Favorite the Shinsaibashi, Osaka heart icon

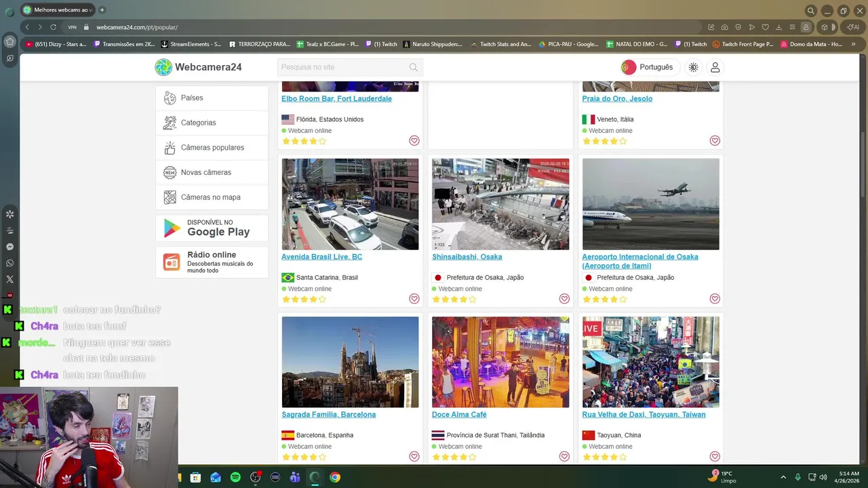(564, 298)
